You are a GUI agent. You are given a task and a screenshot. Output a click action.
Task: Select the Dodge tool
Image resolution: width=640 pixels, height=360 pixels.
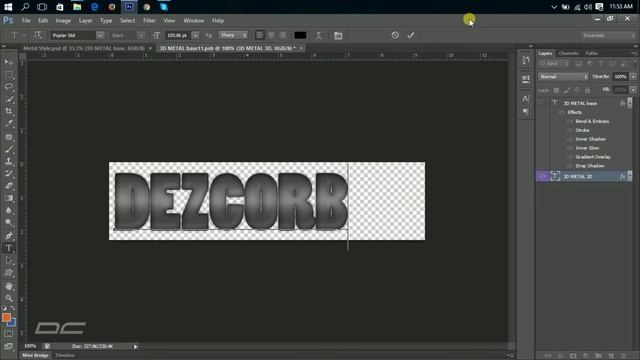pos(9,223)
